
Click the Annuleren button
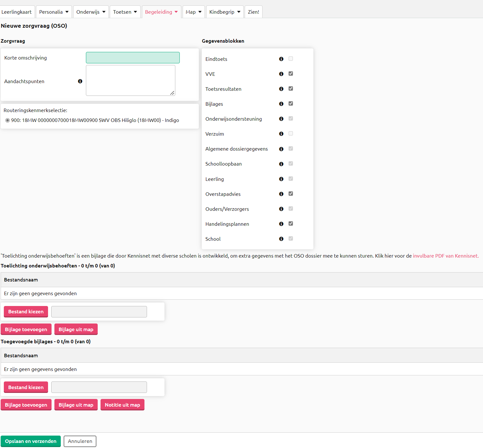pos(80,441)
